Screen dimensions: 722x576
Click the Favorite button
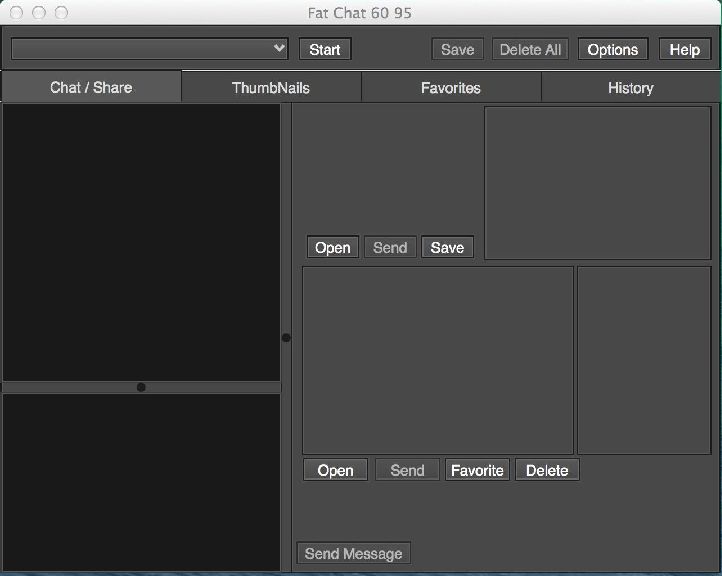pos(477,470)
